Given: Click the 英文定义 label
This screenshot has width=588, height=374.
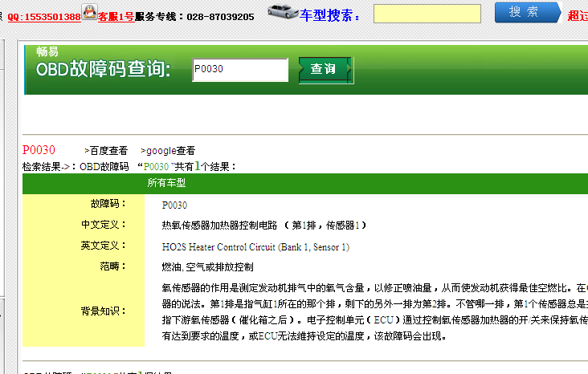Looking at the screenshot, I should point(103,246).
